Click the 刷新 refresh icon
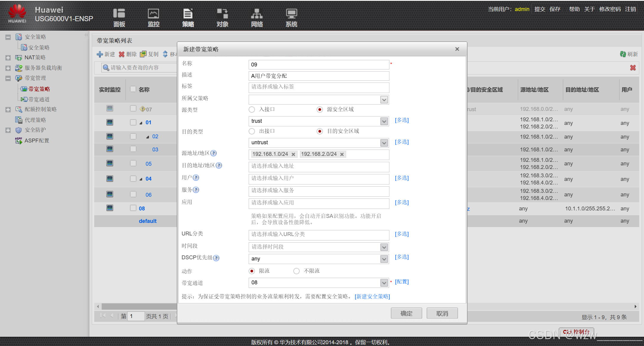The width and height of the screenshot is (644, 346). [623, 54]
